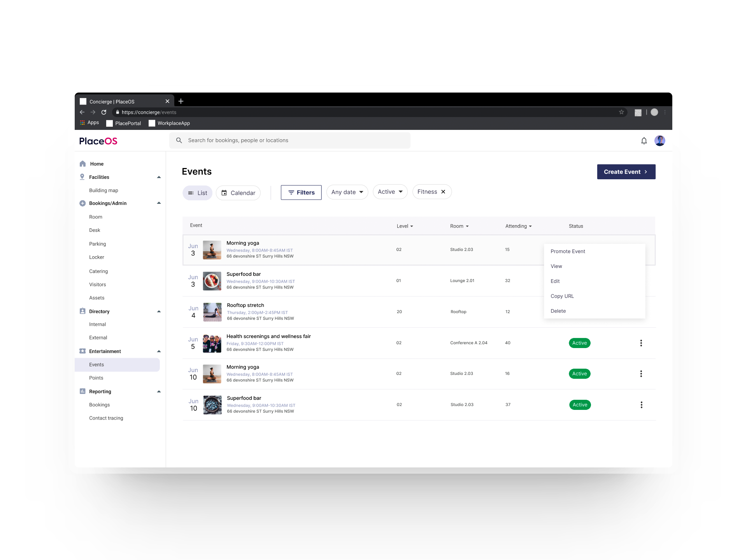Viewport: 747px width, 560px height.
Task: Bookmark page with star icon
Action: [621, 112]
